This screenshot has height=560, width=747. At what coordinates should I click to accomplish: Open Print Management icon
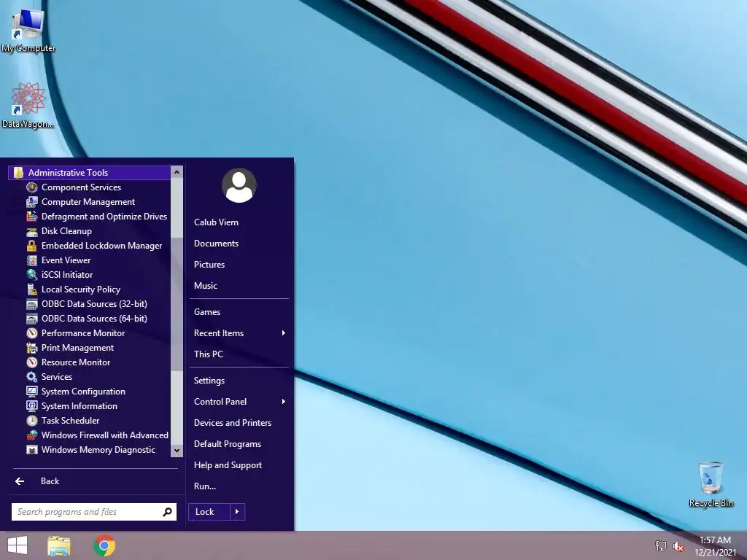tap(32, 348)
